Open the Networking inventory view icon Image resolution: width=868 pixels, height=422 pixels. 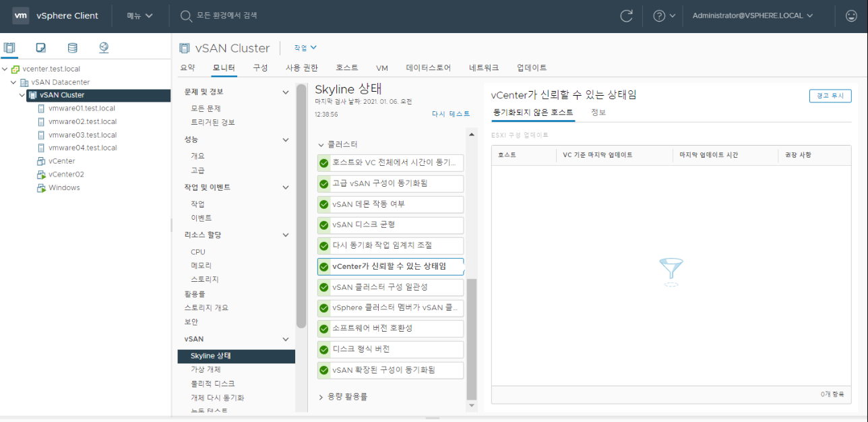pyautogui.click(x=104, y=48)
